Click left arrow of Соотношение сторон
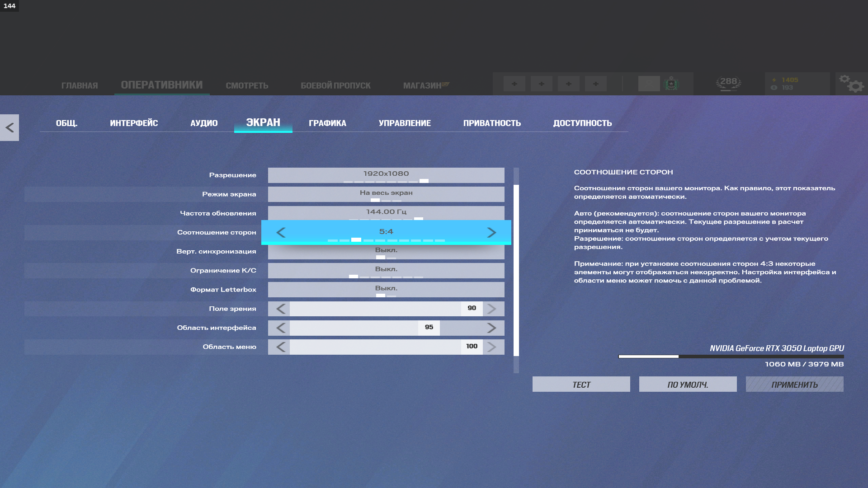 pos(281,232)
